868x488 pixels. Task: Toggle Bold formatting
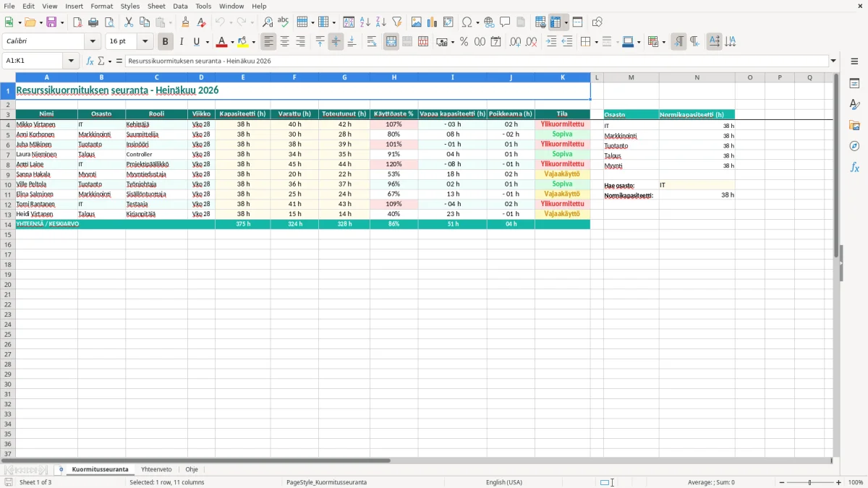click(166, 42)
